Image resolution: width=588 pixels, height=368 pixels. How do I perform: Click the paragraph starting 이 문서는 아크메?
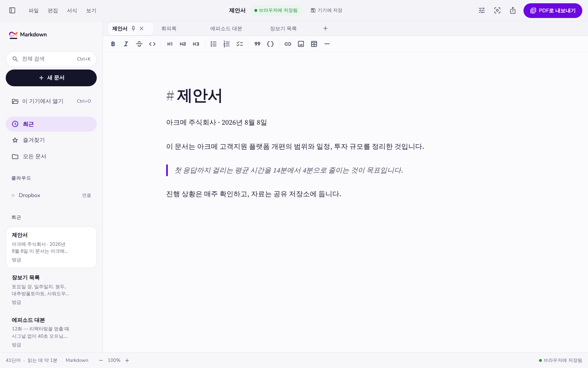295,147
